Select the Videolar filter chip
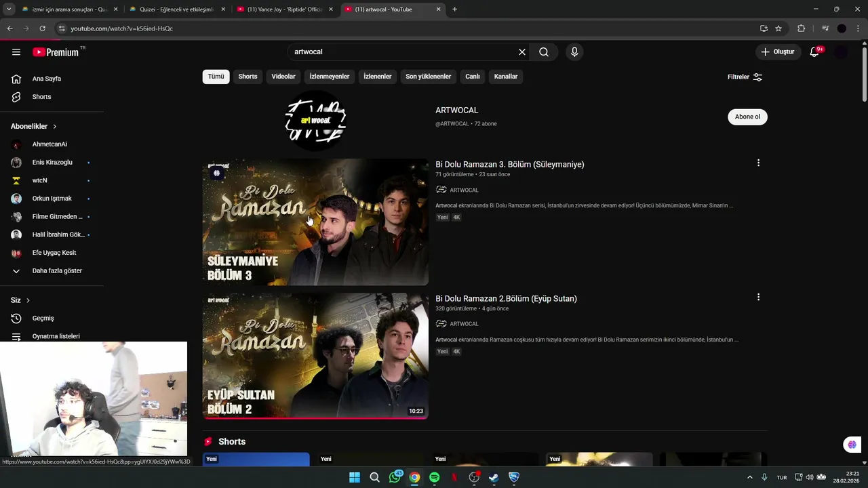This screenshot has width=868, height=488. (283, 77)
